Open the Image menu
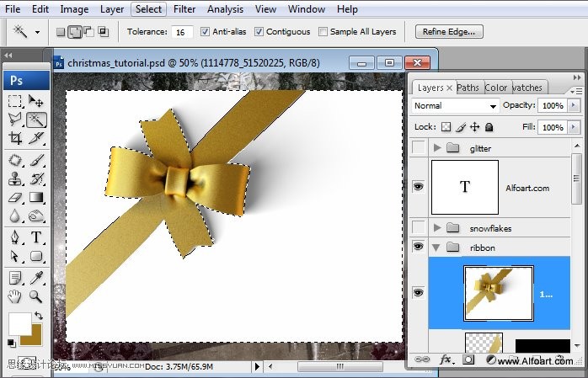The image size is (588, 378). pyautogui.click(x=74, y=9)
